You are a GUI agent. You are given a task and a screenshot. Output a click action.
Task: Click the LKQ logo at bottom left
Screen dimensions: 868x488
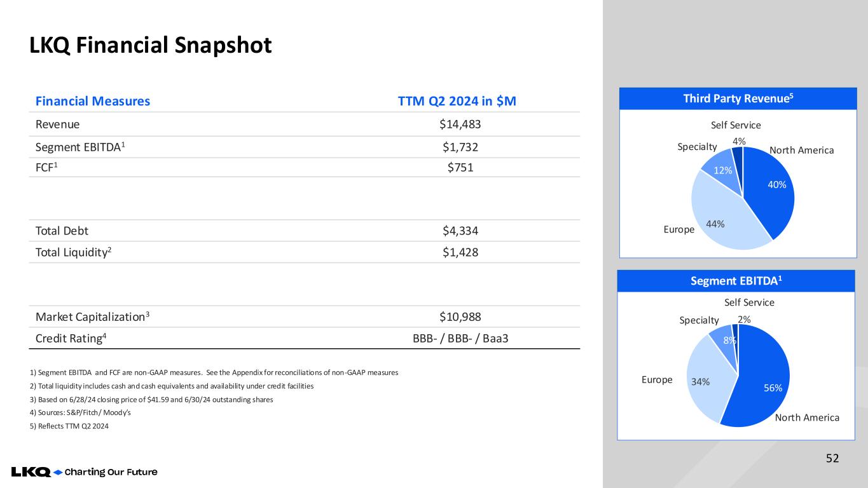click(31, 472)
